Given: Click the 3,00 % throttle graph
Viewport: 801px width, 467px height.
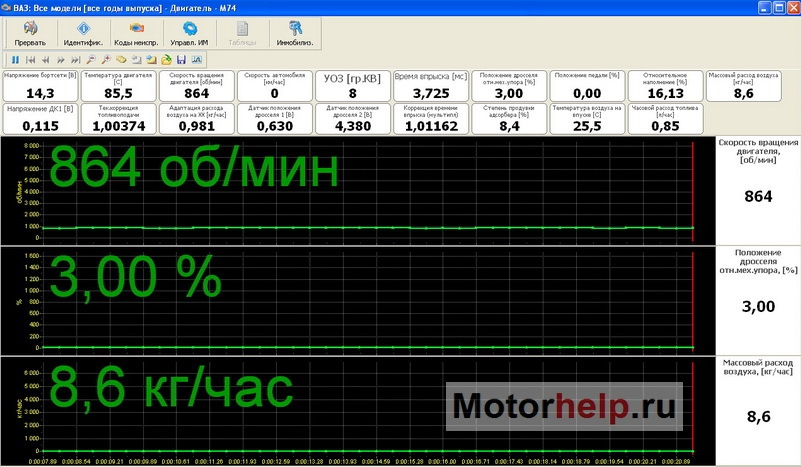Looking at the screenshot, I should tap(358, 301).
